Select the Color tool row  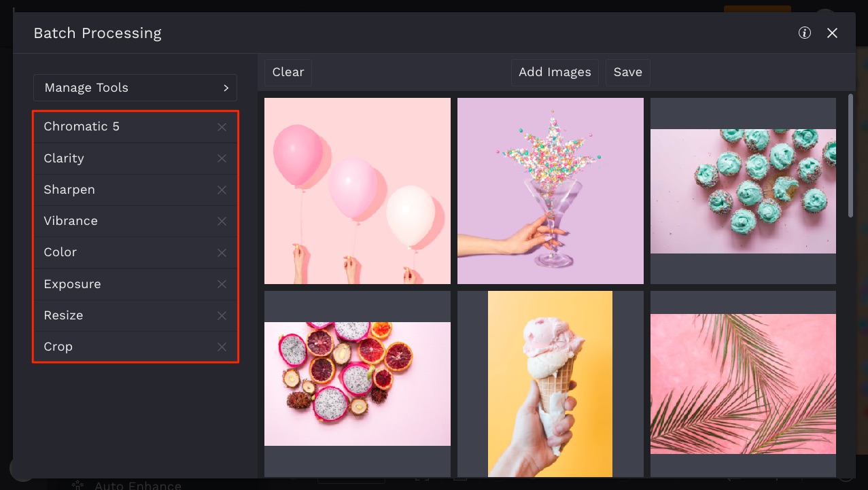[x=135, y=252]
